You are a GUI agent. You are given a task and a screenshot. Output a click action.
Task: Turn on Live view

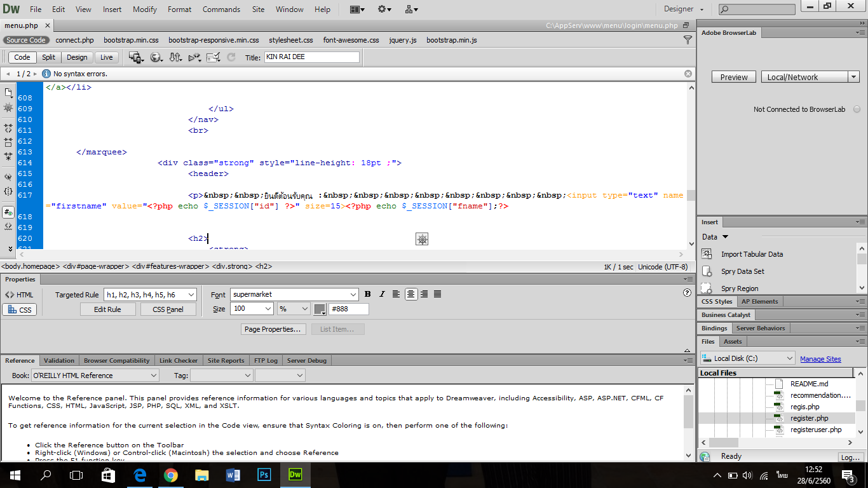pyautogui.click(x=107, y=57)
